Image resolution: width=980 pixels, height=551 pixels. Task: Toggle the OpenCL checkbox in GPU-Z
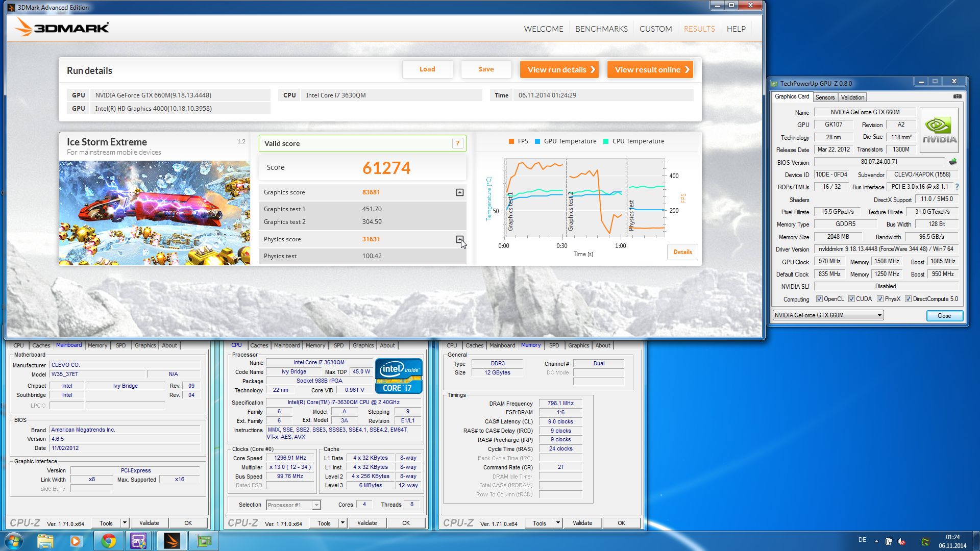pyautogui.click(x=819, y=299)
